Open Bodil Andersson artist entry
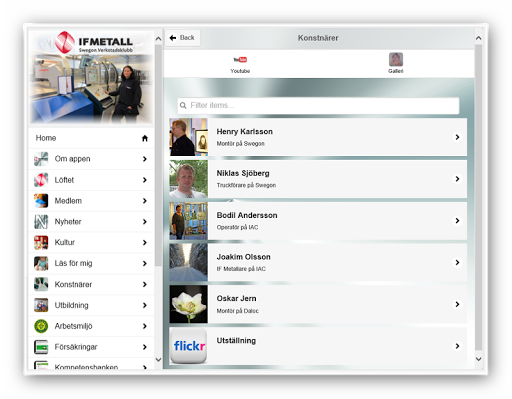The image size is (512, 399). coord(318,221)
